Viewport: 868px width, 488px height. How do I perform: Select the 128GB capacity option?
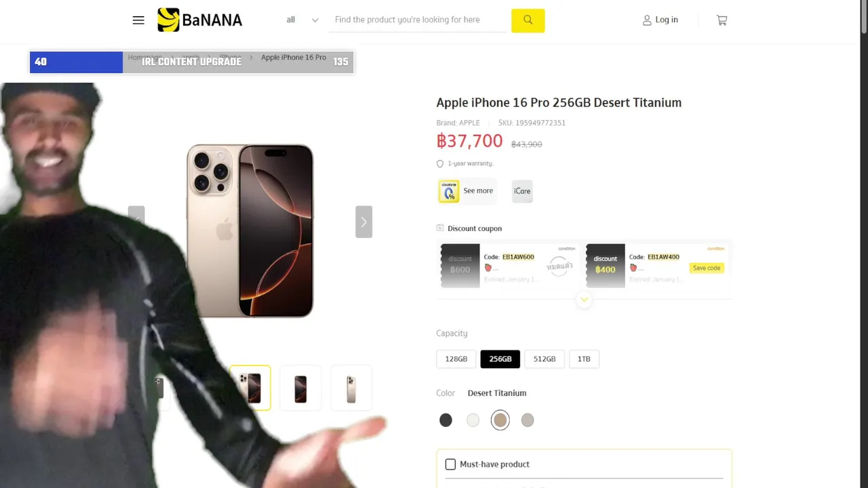coord(456,359)
